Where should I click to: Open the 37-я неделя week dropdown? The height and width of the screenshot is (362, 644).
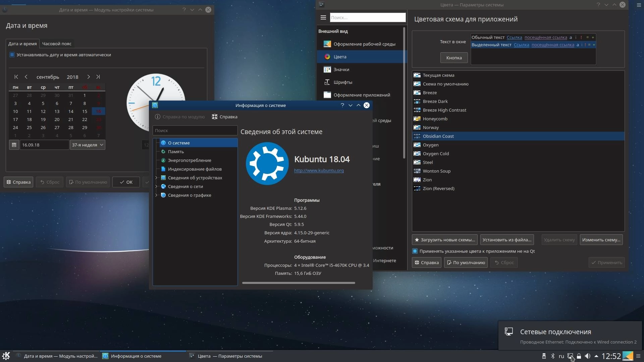(x=88, y=145)
